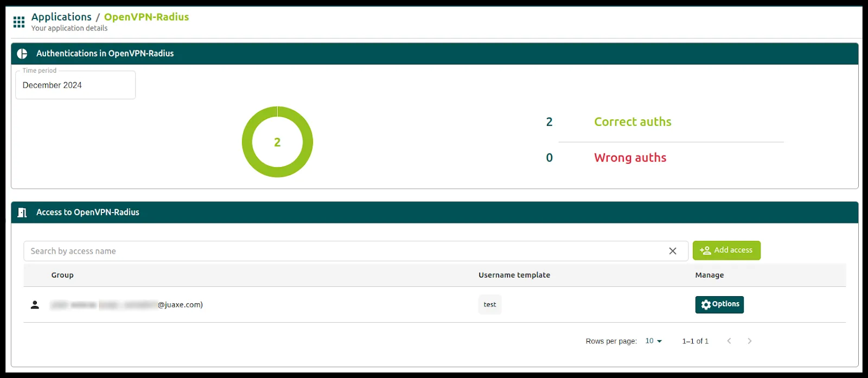Screen dimensions: 868x378
Task: Click the Add access button
Action: pyautogui.click(x=726, y=251)
